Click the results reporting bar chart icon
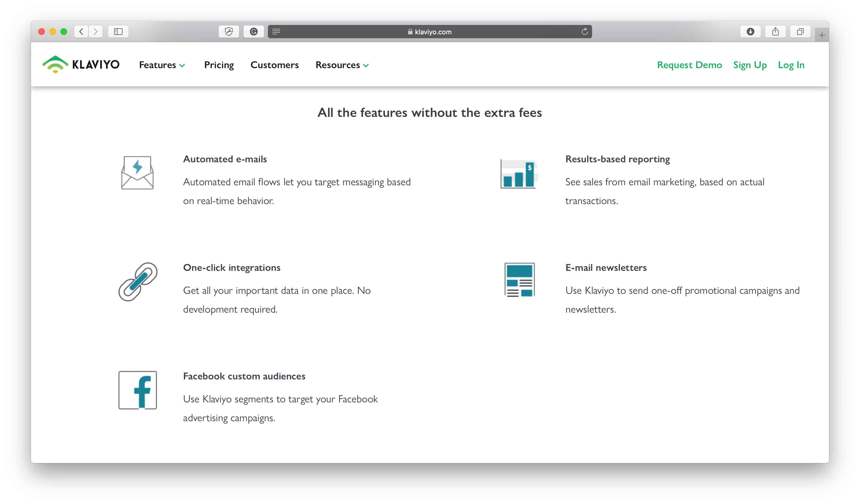Viewport: 860px width, 504px height. point(519,174)
